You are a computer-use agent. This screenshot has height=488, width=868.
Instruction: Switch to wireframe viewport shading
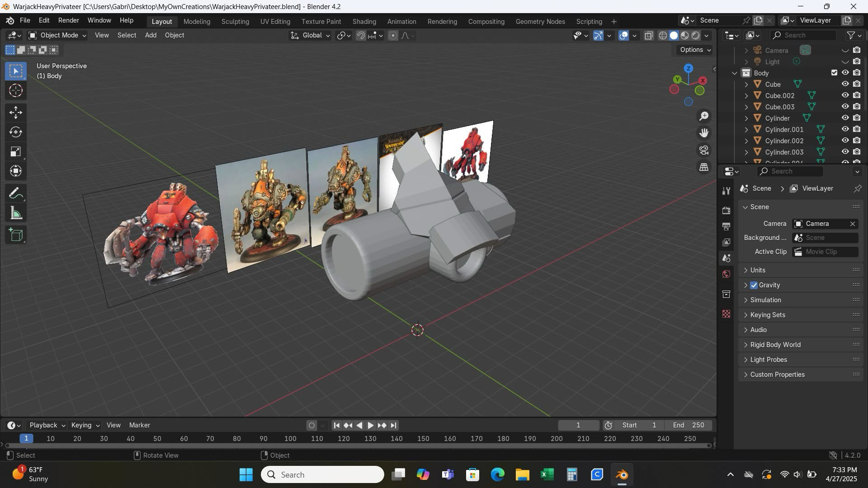pos(663,35)
